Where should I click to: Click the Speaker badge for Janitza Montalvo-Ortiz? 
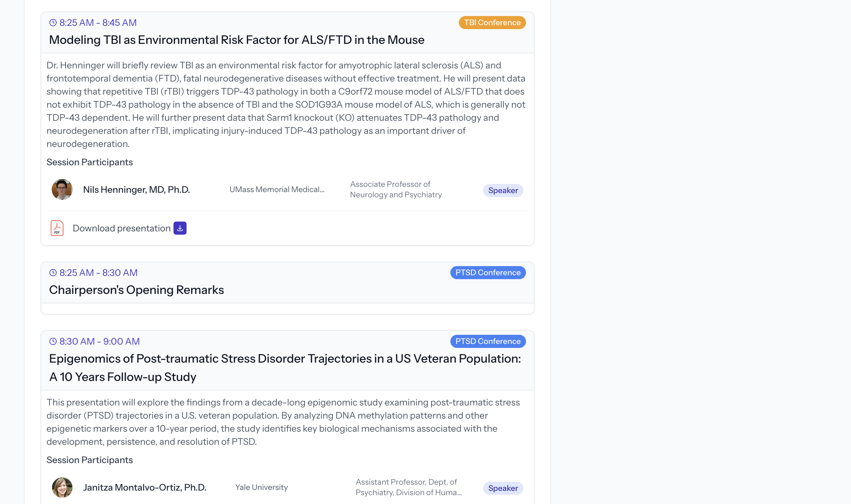[503, 488]
